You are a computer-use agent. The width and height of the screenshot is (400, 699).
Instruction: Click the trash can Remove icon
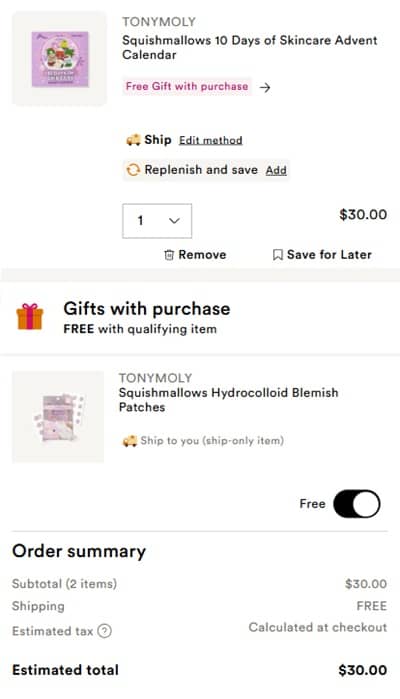click(169, 255)
